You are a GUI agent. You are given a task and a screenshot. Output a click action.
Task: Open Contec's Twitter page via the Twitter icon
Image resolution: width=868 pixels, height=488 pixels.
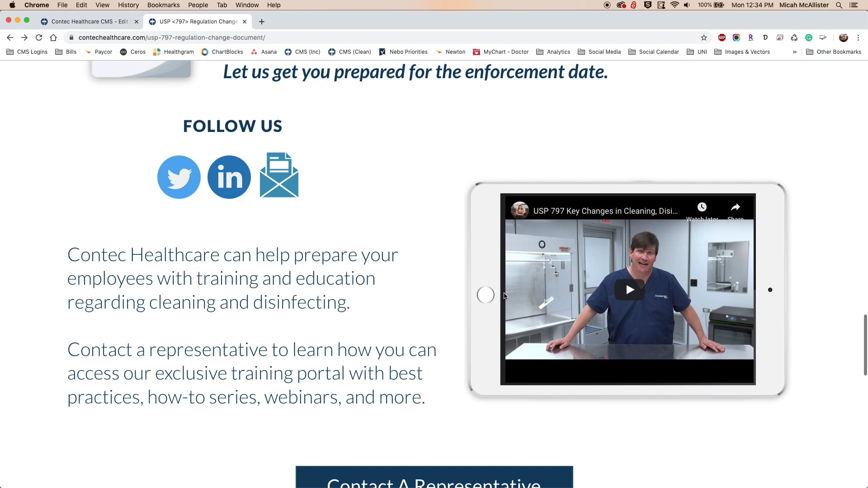point(179,177)
